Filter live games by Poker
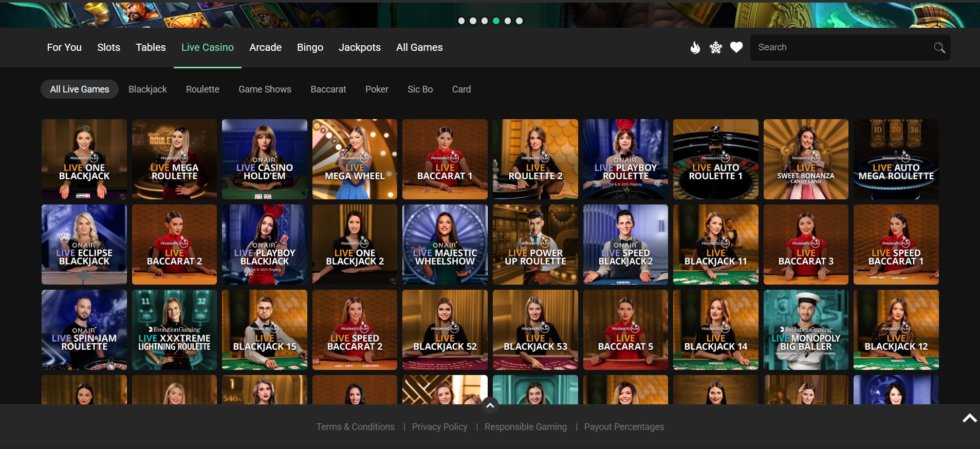 tap(377, 89)
